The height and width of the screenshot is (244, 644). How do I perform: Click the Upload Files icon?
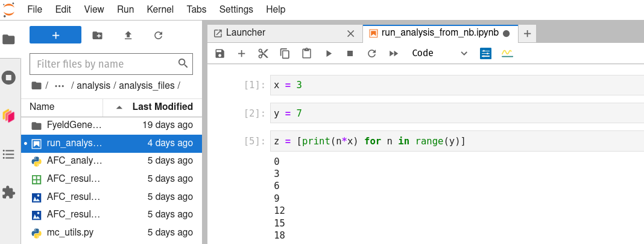[128, 36]
